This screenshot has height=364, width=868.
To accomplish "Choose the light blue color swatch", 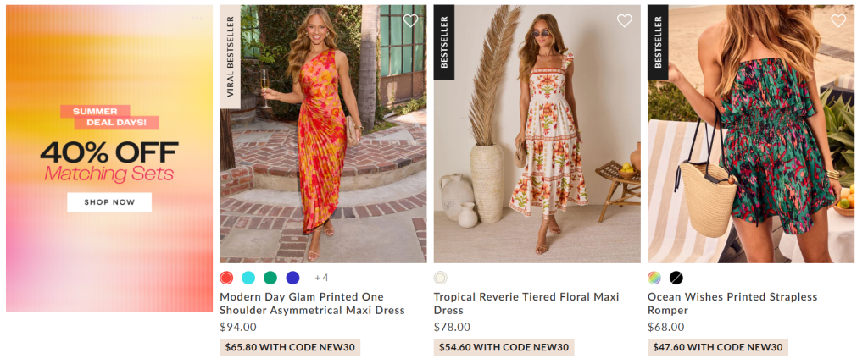I will tap(248, 278).
